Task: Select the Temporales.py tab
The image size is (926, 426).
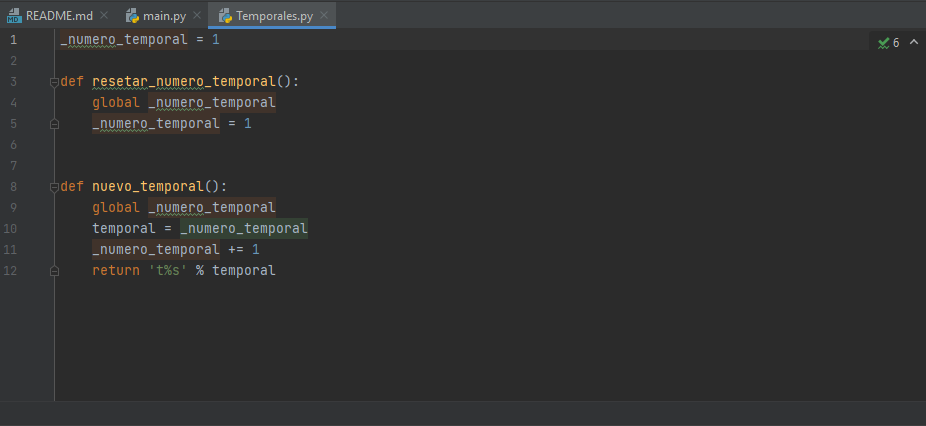Action: pos(274,16)
